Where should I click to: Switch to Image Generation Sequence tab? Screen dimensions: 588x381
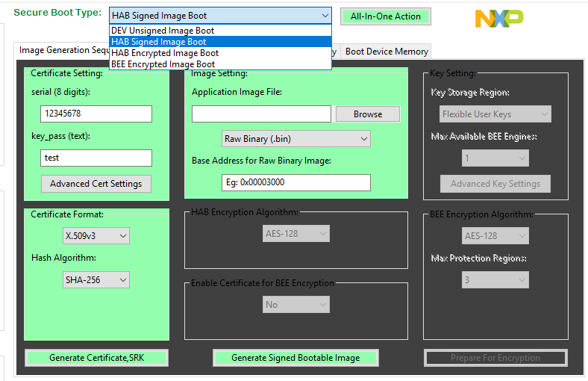tap(63, 50)
